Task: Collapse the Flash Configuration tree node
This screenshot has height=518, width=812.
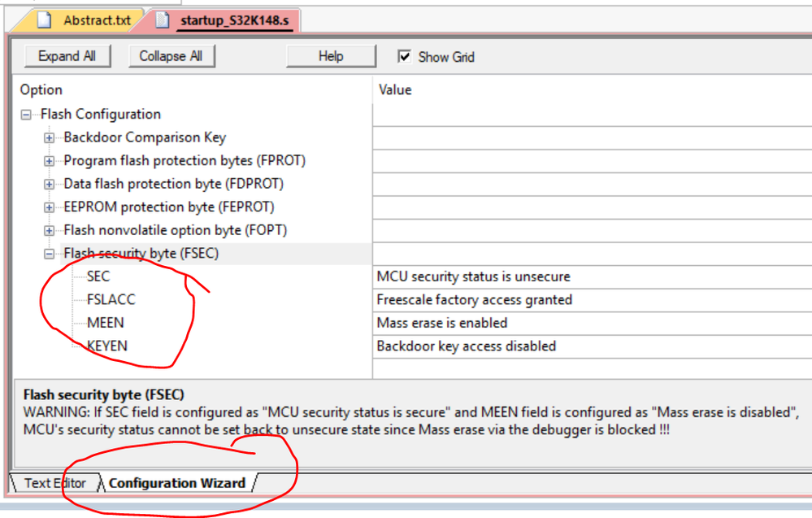Action: tap(27, 115)
